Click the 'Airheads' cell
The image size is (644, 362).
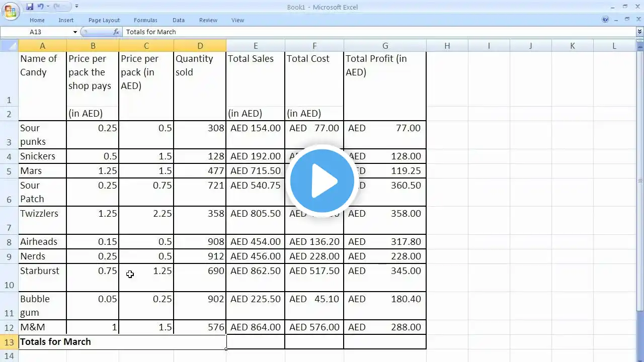42,242
